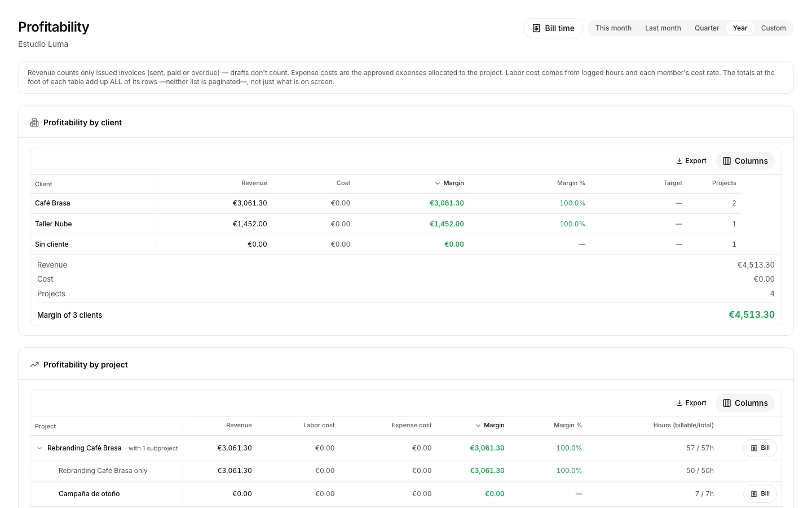812x508 pixels.
Task: Select the Café Brasa client row
Action: point(386,203)
